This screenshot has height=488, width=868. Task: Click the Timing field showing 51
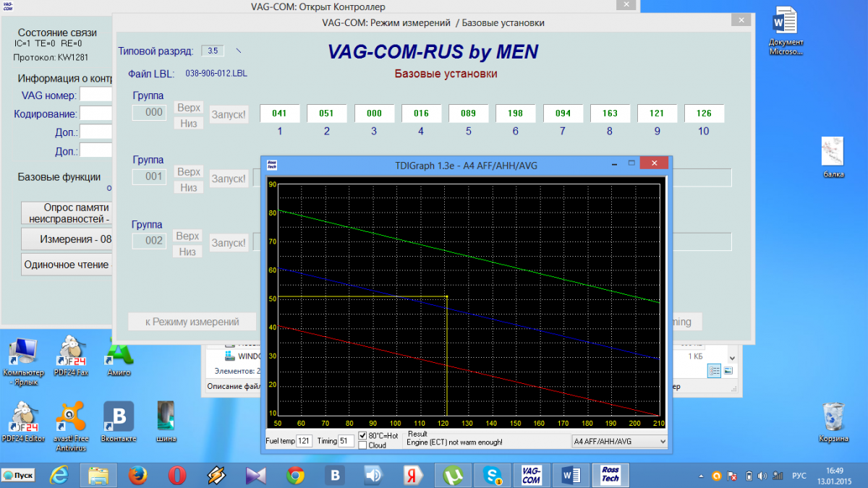click(346, 440)
